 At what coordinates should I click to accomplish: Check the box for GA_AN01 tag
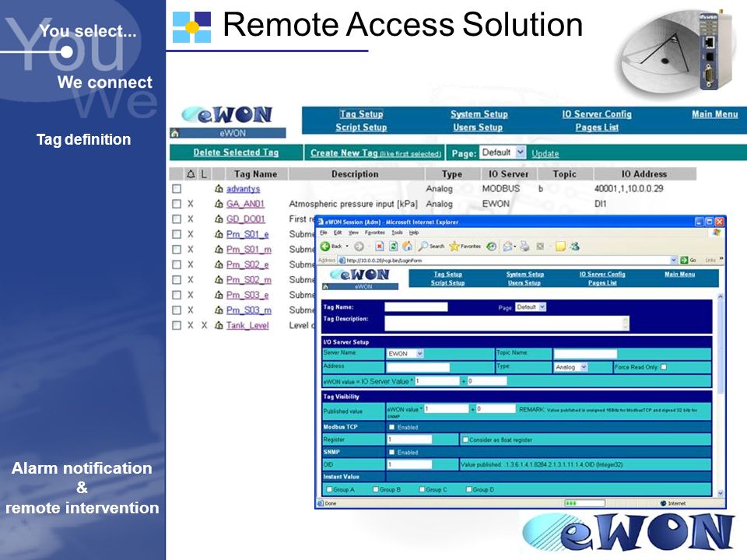pos(177,204)
